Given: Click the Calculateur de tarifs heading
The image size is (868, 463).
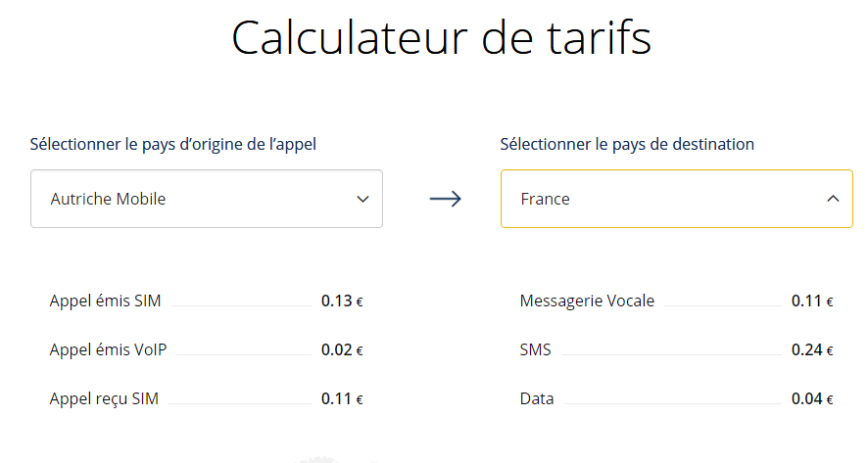Looking at the screenshot, I should coord(441,39).
